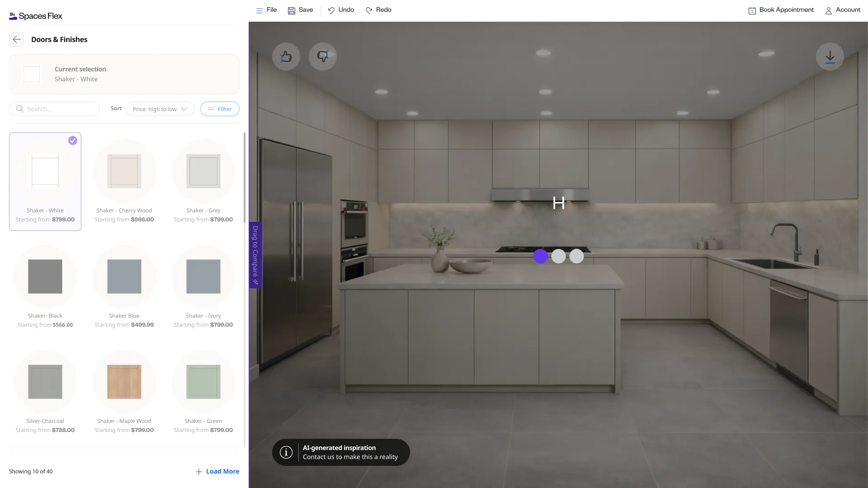Save the current design
The image size is (868, 488).
[301, 10]
